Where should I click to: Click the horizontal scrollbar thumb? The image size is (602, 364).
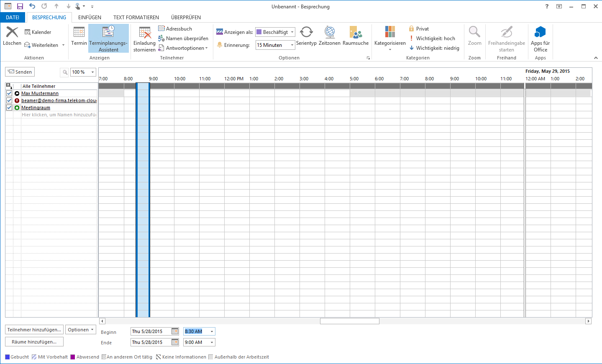pos(350,321)
